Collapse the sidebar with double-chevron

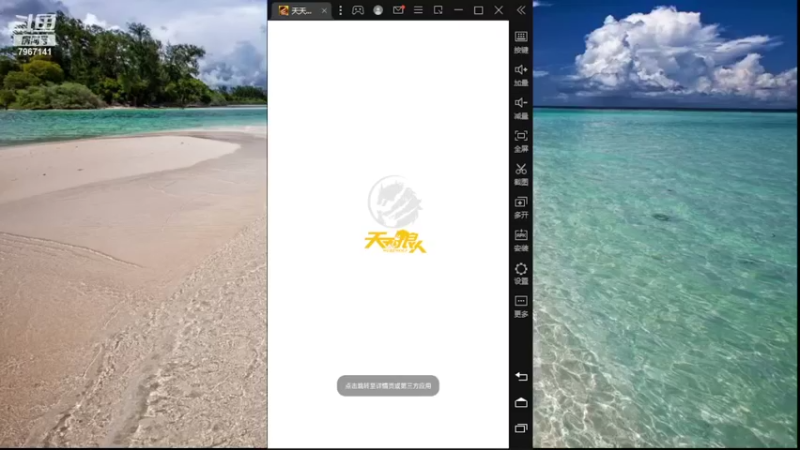(521, 10)
